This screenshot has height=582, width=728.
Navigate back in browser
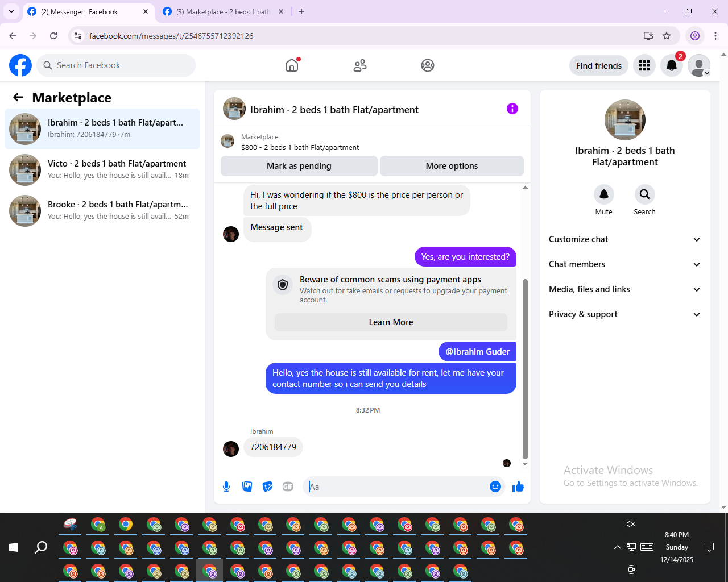point(13,36)
